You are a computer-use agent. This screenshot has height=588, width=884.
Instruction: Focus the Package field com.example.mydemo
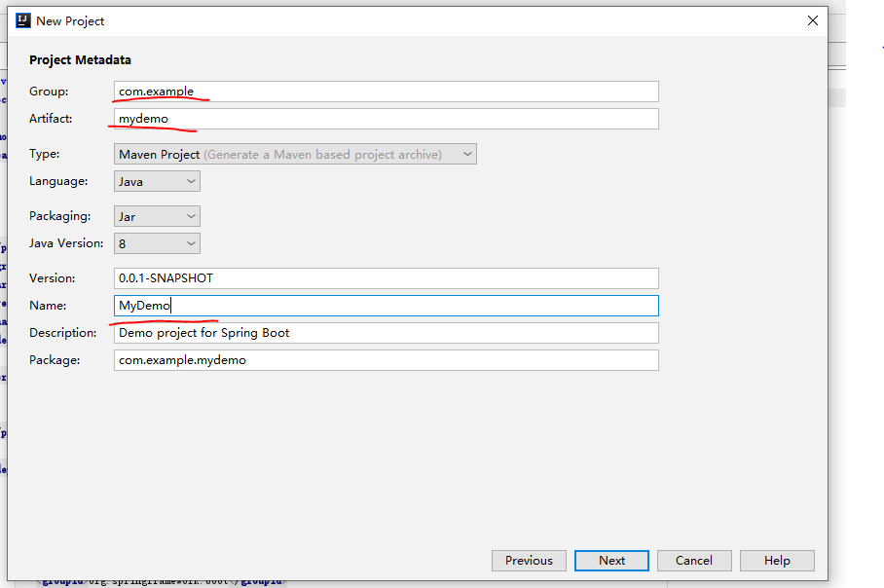(387, 360)
